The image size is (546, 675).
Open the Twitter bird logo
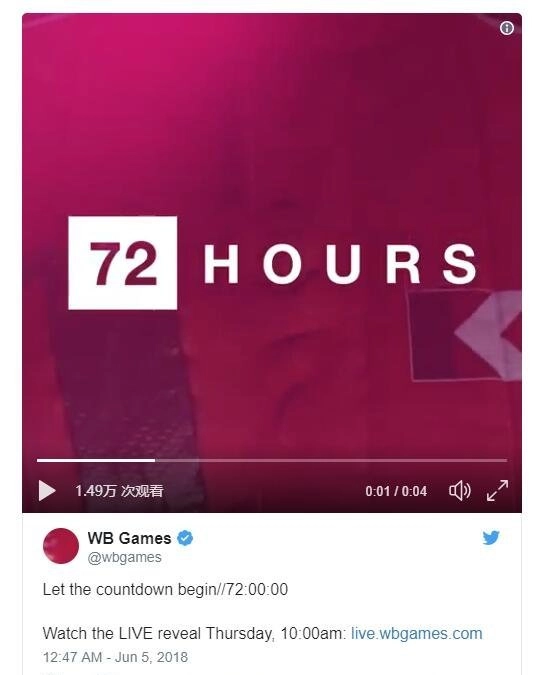tap(491, 538)
